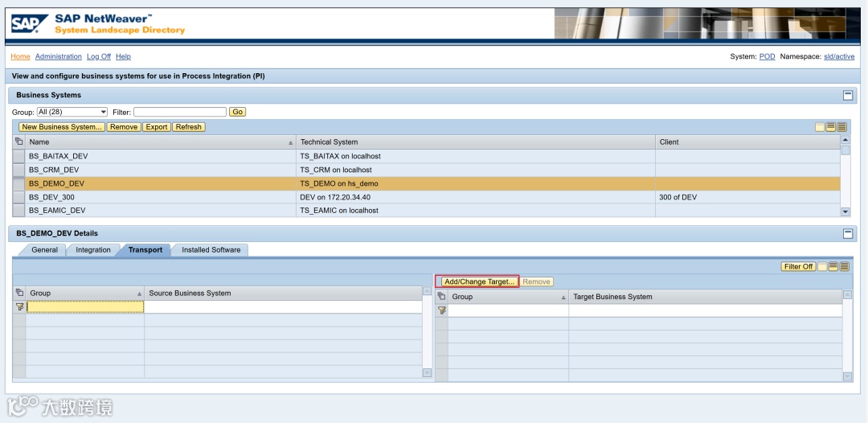The image size is (868, 423).
Task: Select row selector for BS_DEMO_DEV
Action: tap(18, 183)
